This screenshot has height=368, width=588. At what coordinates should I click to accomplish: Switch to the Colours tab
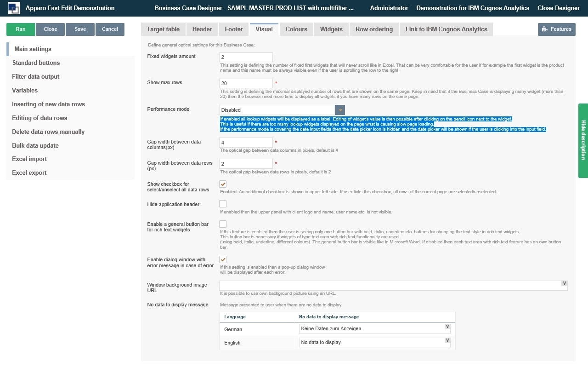point(296,29)
